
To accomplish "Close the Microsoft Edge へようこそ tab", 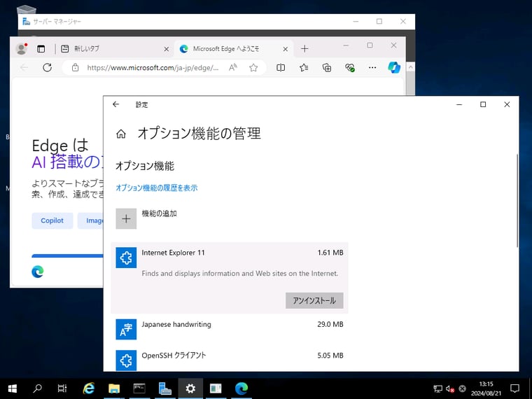I will click(286, 49).
